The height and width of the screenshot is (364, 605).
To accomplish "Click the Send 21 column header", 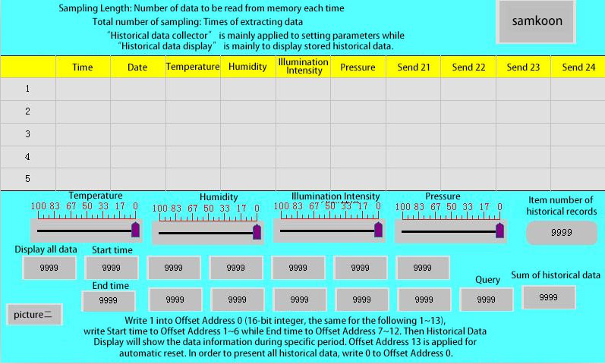I will pyautogui.click(x=413, y=67).
